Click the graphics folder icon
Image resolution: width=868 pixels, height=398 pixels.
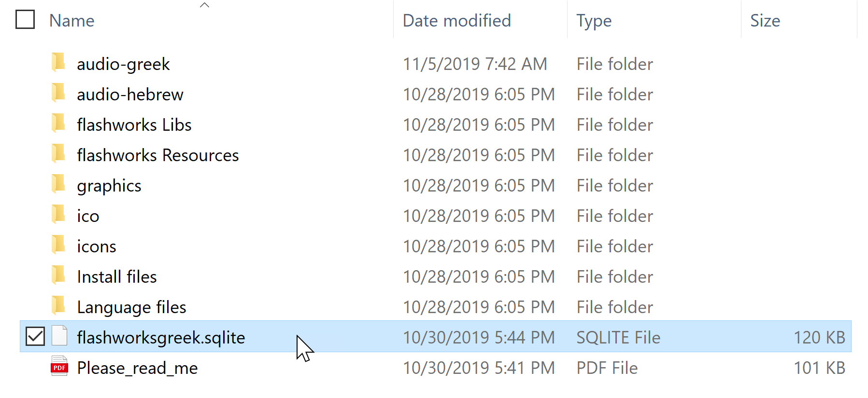(x=58, y=184)
